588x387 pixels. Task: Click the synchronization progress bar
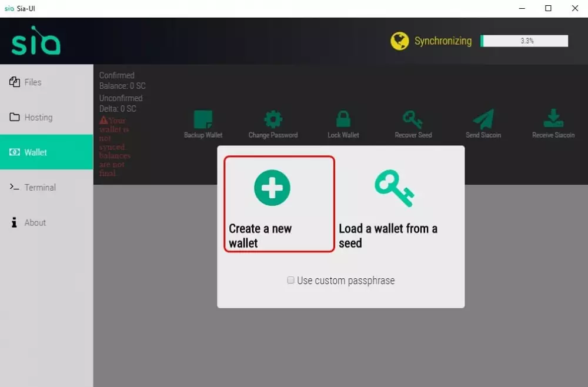coord(524,41)
